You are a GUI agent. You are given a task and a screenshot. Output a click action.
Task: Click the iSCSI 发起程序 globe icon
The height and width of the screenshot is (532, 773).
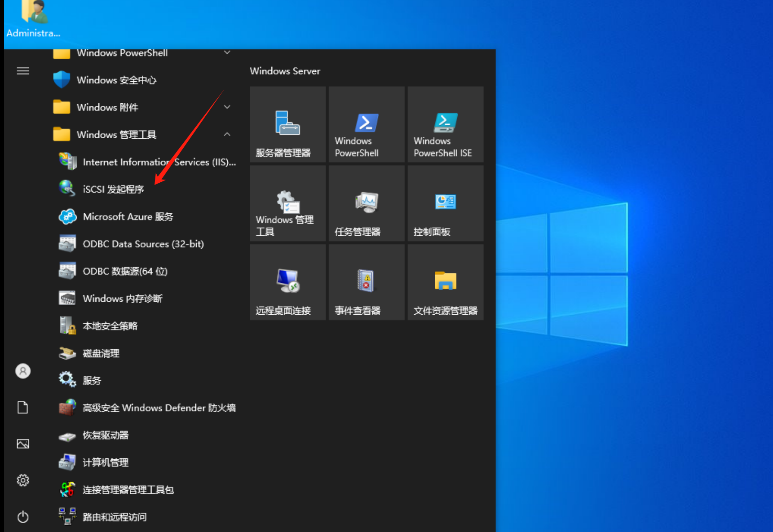tap(67, 189)
